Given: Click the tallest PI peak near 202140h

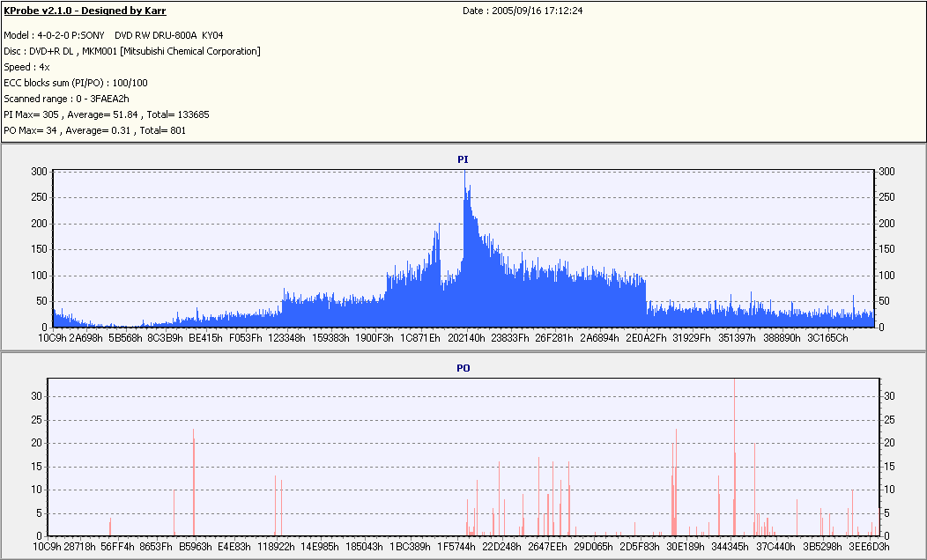Looking at the screenshot, I should click(x=464, y=248).
